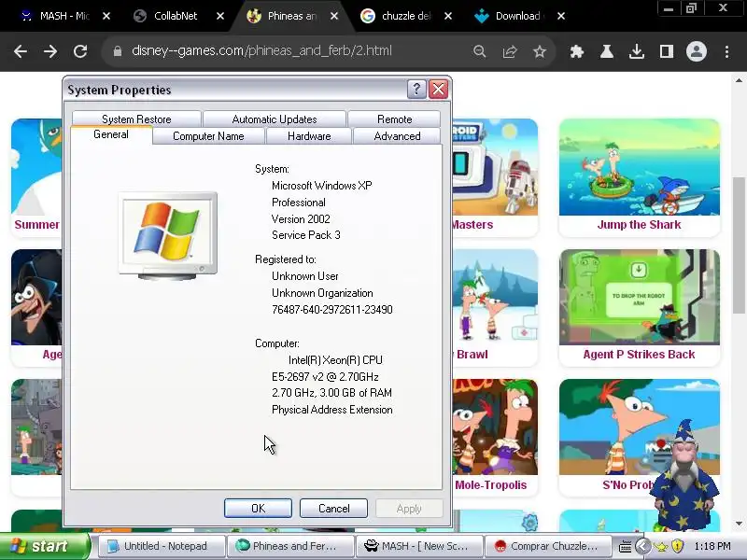Switch to the CollabNet browser tab
The height and width of the screenshot is (560, 747).
(x=176, y=16)
